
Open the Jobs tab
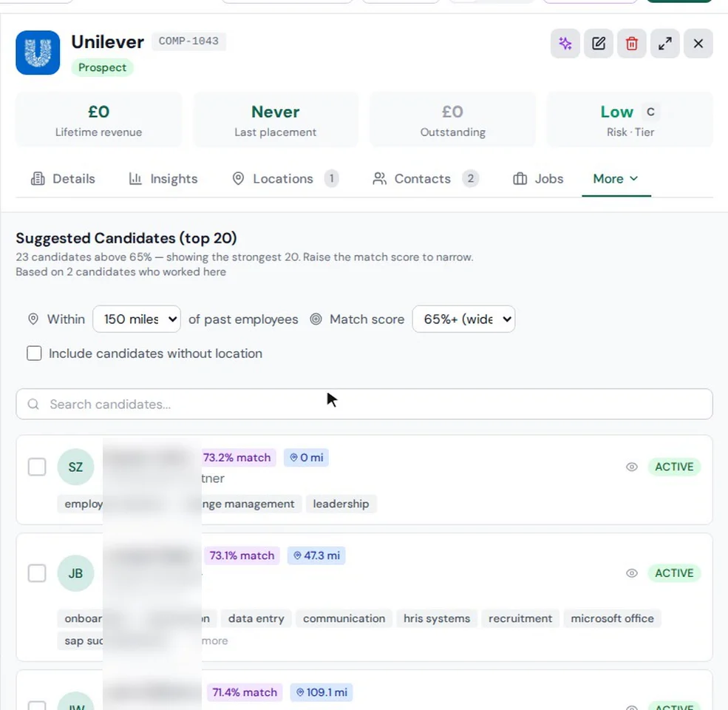[x=538, y=179]
